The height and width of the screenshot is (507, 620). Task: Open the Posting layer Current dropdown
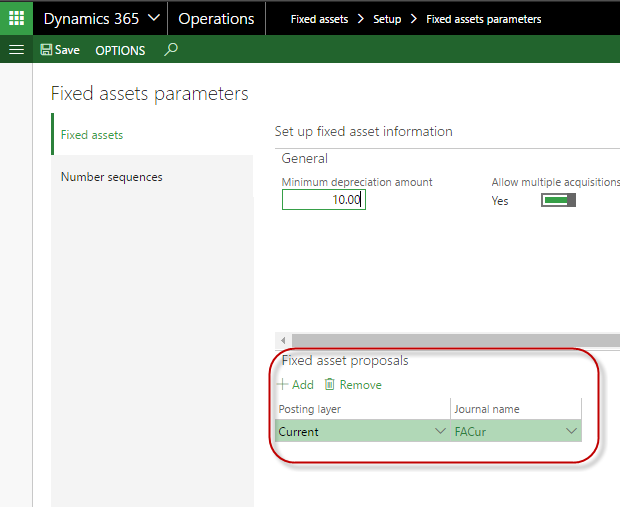point(362,431)
